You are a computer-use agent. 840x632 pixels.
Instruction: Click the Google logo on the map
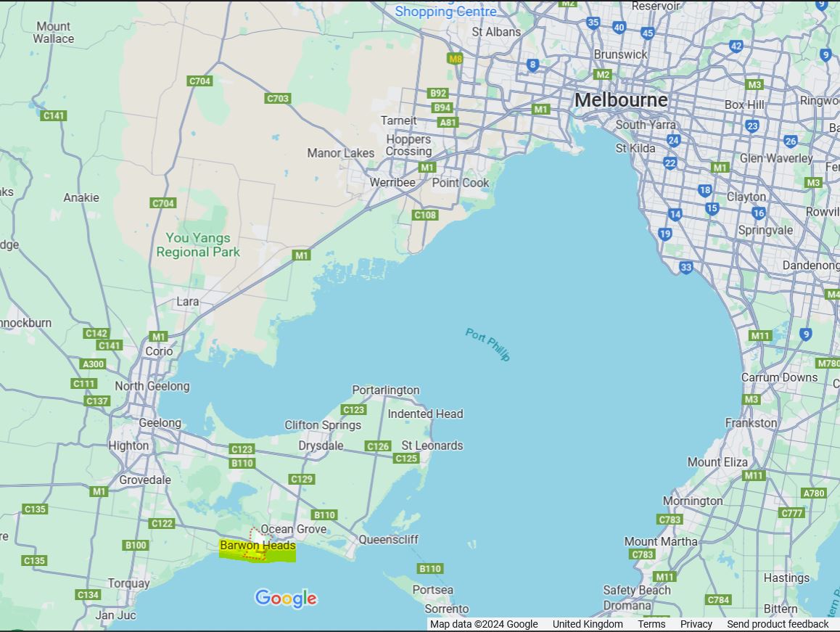pyautogui.click(x=286, y=599)
